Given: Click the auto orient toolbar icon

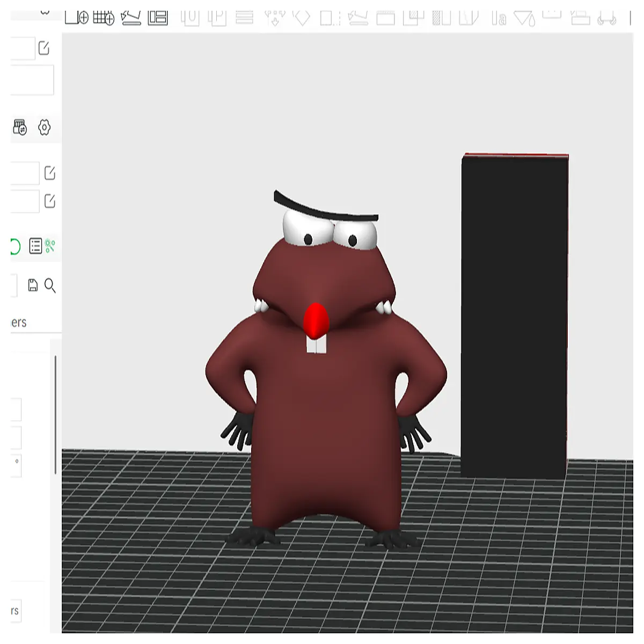Looking at the screenshot, I should [131, 18].
